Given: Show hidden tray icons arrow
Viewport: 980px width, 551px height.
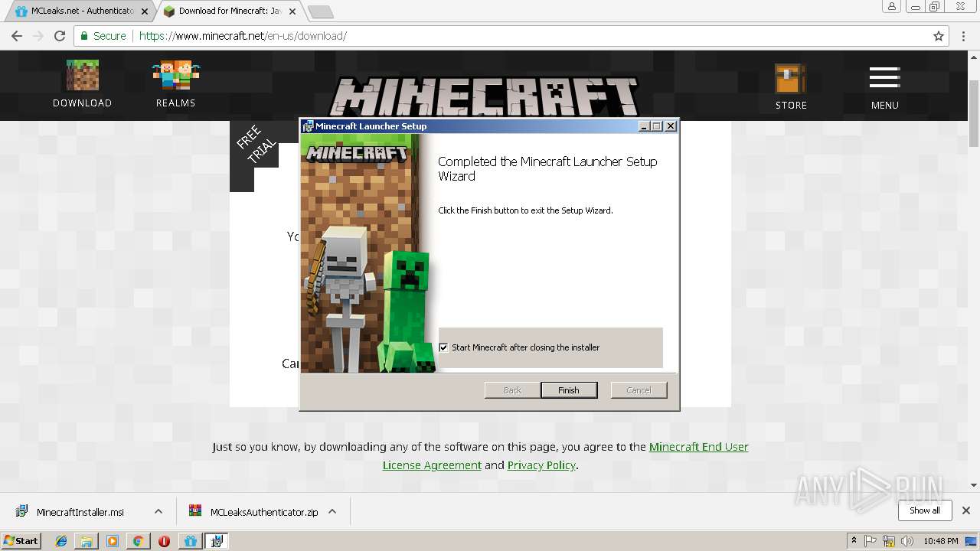Looking at the screenshot, I should pos(854,541).
